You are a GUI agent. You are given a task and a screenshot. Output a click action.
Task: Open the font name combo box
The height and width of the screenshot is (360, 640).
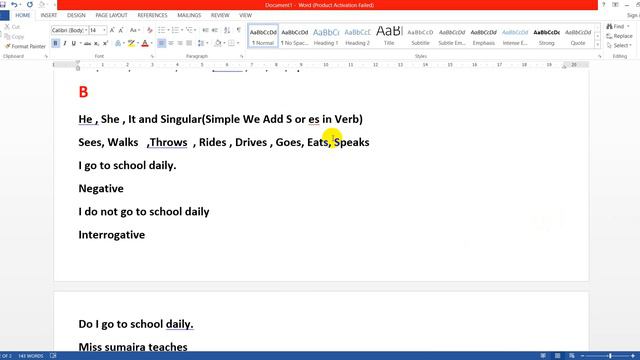69,30
